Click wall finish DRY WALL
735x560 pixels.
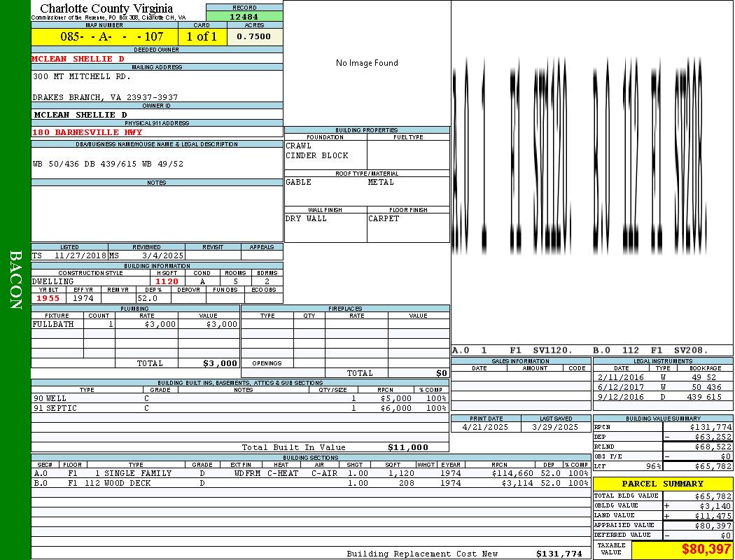pos(306,218)
